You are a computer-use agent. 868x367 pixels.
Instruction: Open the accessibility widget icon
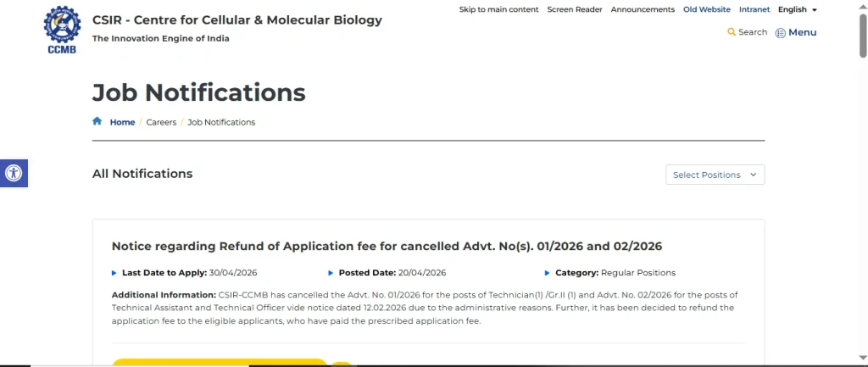pos(14,173)
